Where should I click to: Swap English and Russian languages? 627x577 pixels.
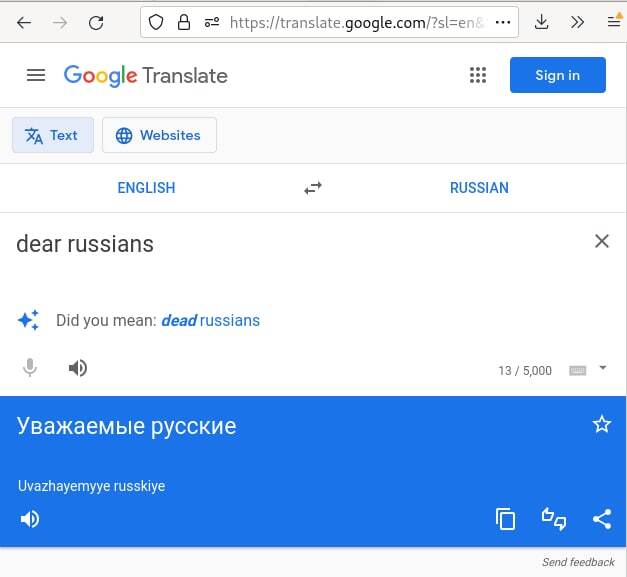[313, 188]
